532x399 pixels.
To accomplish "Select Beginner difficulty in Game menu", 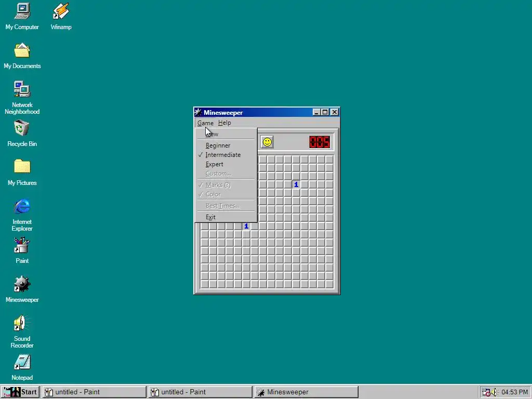I will [x=227, y=145].
